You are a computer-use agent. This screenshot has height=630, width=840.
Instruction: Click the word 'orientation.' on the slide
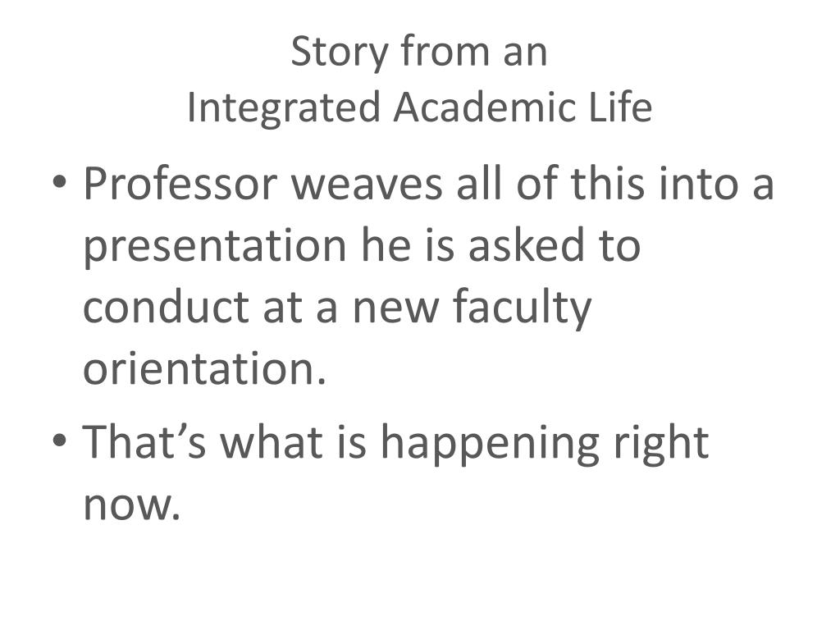tap(204, 368)
